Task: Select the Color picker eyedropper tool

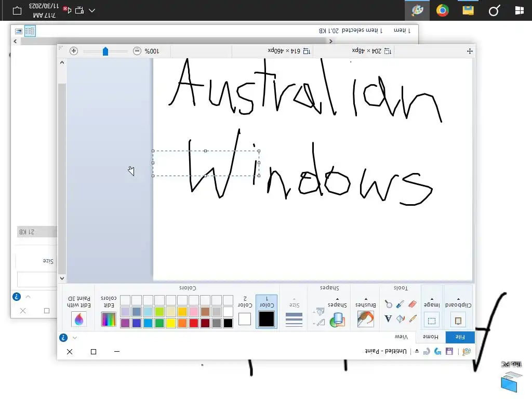Action: [x=401, y=304]
